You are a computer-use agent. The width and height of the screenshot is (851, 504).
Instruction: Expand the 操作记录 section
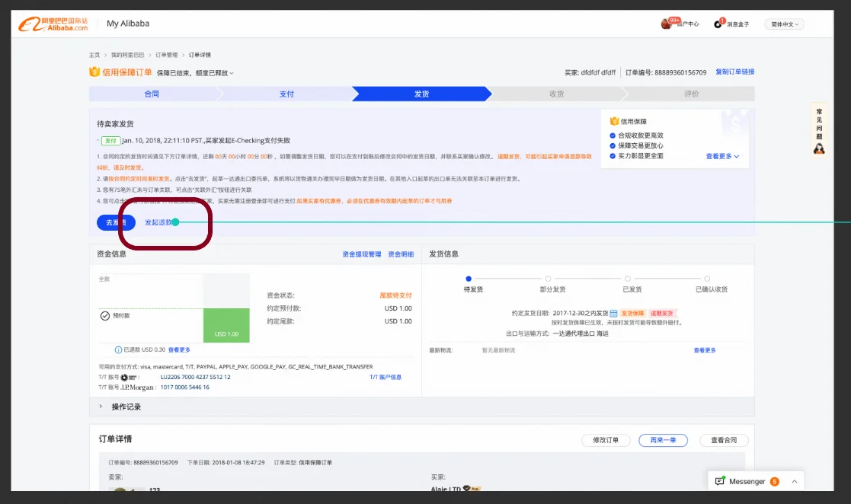[101, 407]
